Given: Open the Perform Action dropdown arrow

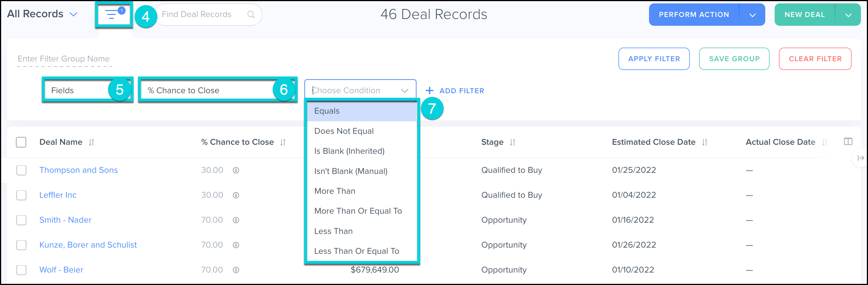Looking at the screenshot, I should tap(752, 15).
